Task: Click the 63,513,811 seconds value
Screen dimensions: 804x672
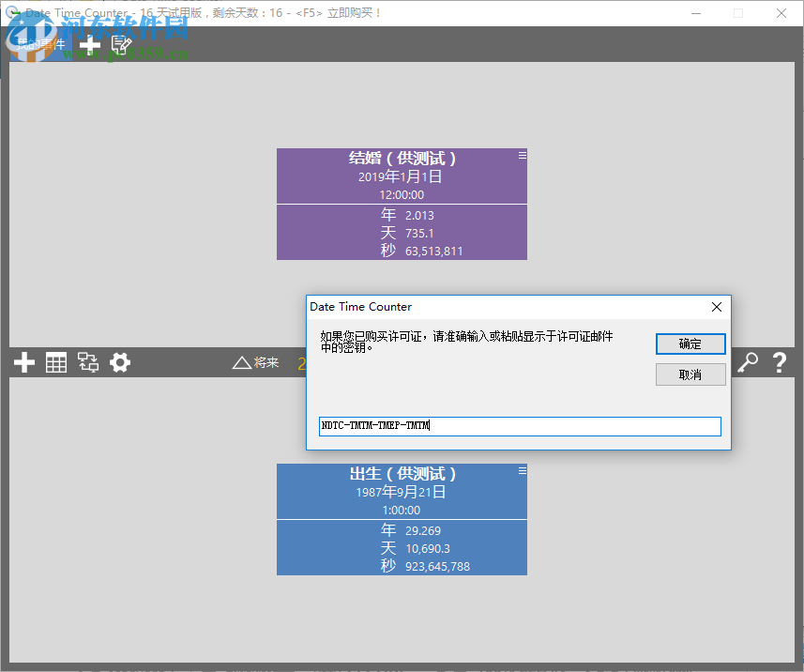Action: tap(433, 252)
